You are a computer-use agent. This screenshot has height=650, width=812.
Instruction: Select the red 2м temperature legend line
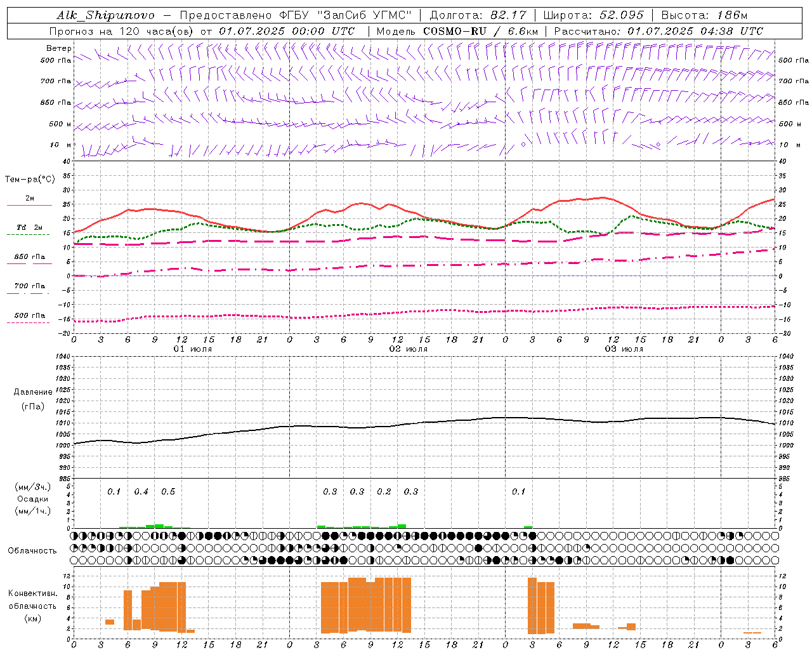pos(29,205)
